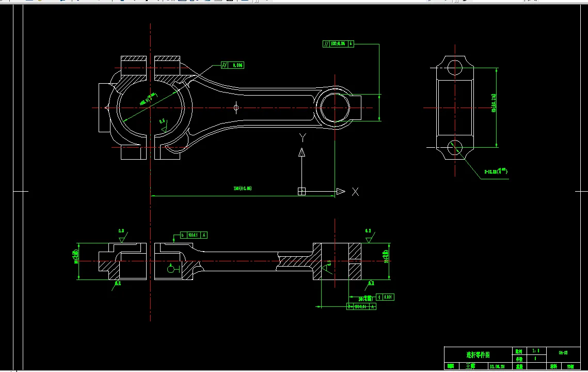Select the tolerance frame 100:0.1 A on bottom view
588x372 pixels.
tap(194, 235)
